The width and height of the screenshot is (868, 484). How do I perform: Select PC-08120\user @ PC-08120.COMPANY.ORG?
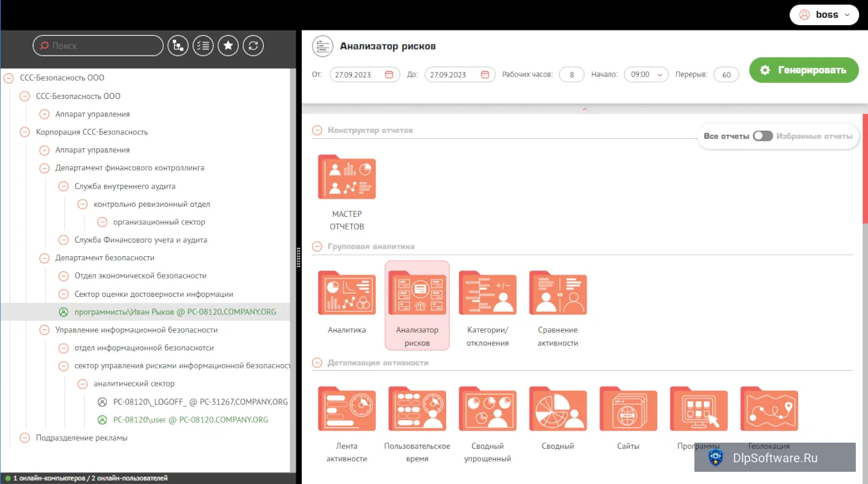pyautogui.click(x=191, y=420)
